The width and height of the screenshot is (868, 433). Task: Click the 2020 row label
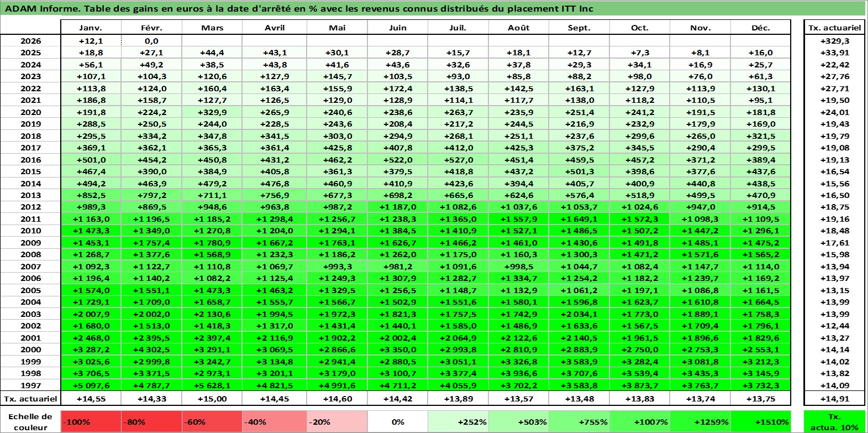30,112
